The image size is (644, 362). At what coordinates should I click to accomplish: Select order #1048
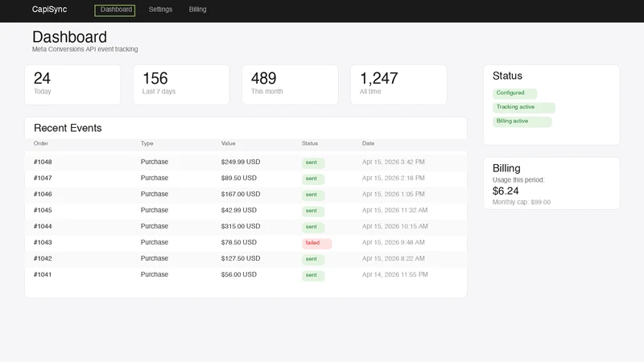43,162
